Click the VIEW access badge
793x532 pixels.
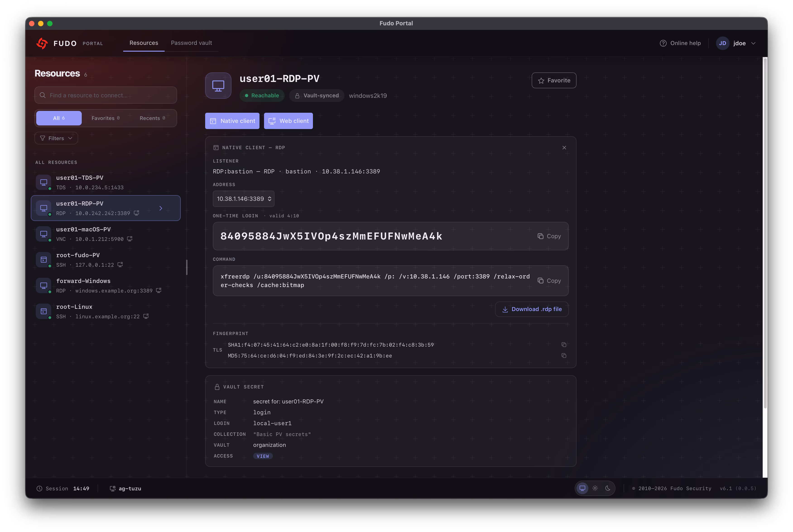pyautogui.click(x=263, y=456)
